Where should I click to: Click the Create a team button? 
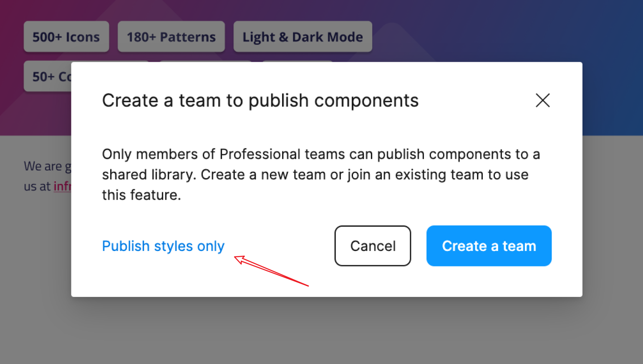pyautogui.click(x=489, y=246)
